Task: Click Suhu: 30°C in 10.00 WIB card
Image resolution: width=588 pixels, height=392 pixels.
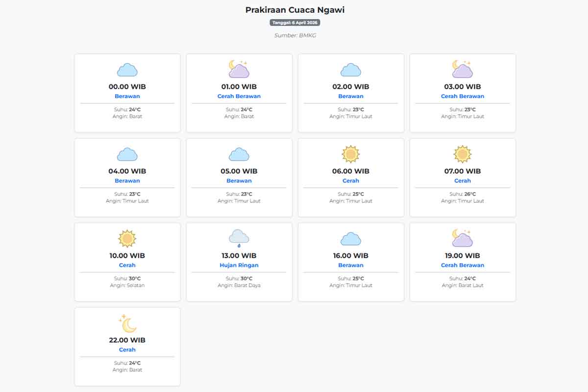Action: [x=127, y=278]
